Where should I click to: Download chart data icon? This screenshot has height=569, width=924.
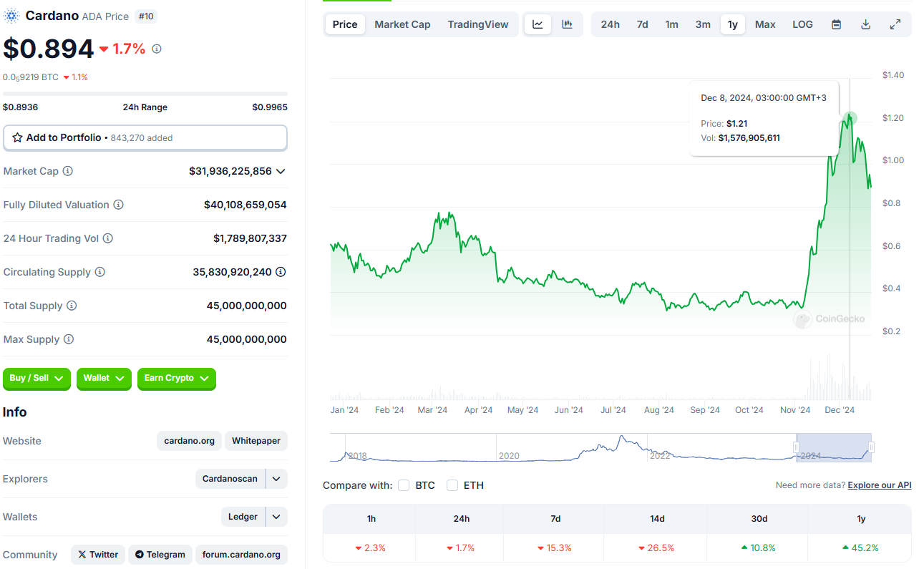click(x=865, y=24)
